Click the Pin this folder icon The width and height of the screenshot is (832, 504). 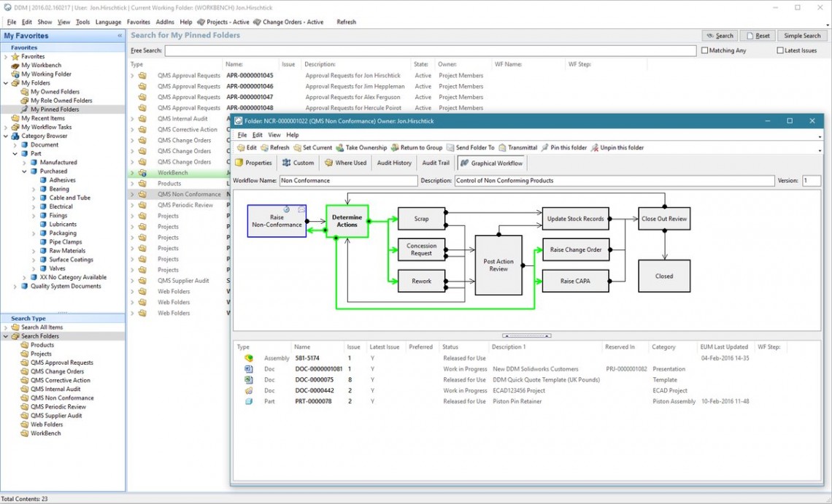(x=545, y=148)
